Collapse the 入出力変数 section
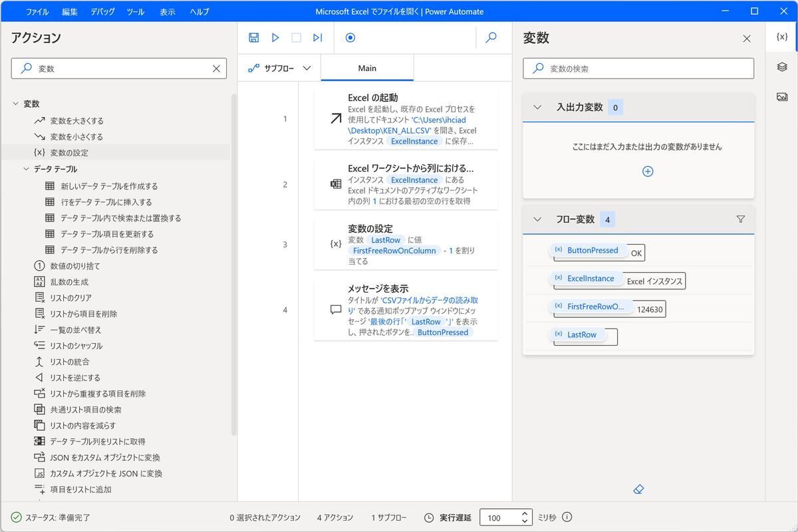Screen dimensions: 798x532 (538, 107)
